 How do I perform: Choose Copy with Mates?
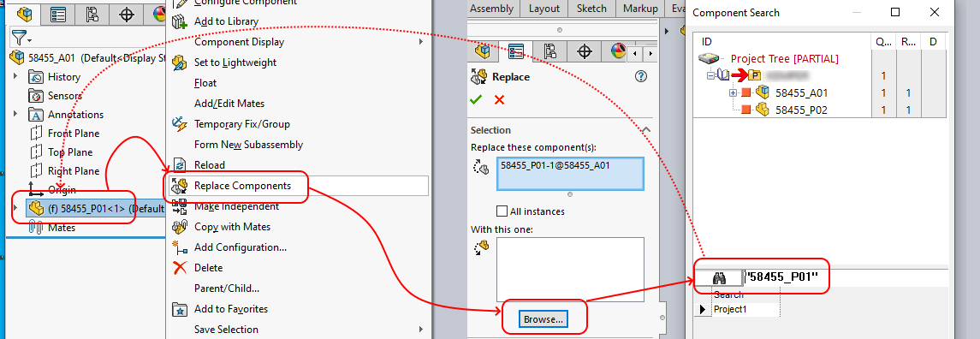232,226
